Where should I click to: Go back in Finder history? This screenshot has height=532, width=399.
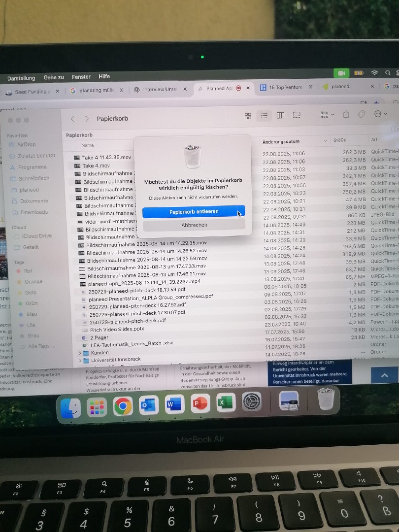coord(72,119)
